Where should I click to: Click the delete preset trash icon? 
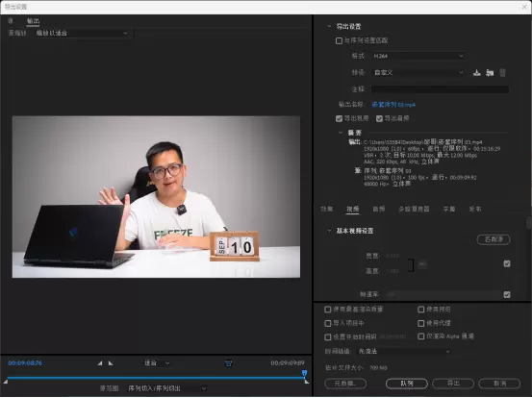(x=502, y=72)
